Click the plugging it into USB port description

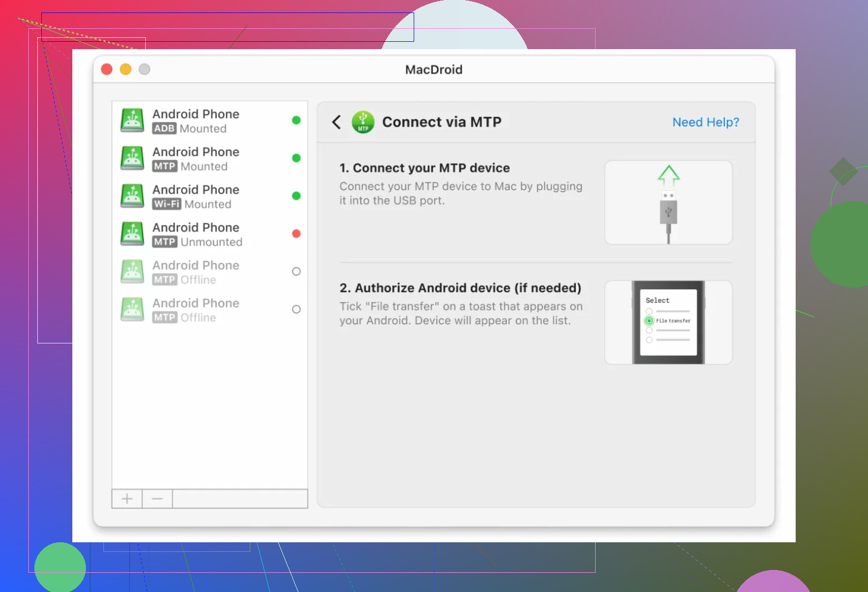click(x=461, y=193)
